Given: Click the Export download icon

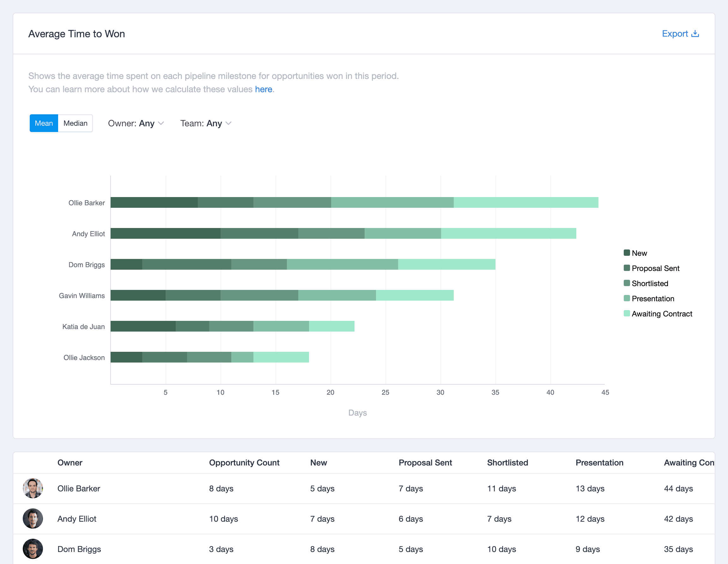Looking at the screenshot, I should tap(695, 34).
